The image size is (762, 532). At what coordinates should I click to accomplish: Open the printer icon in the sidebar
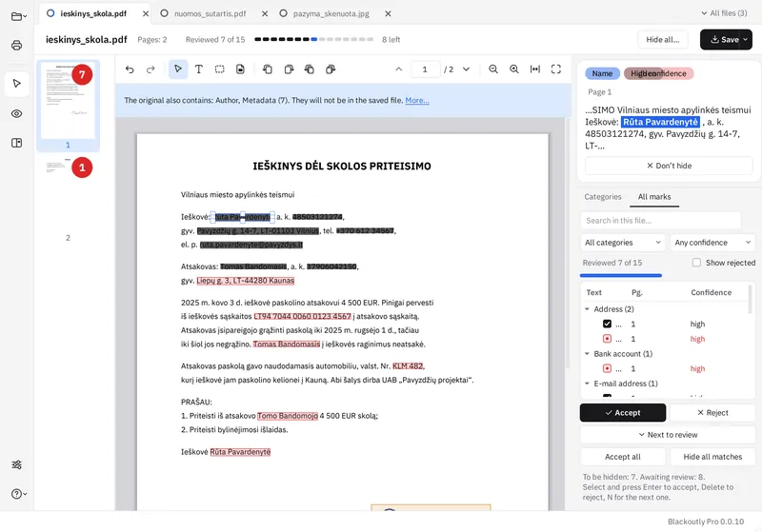(x=16, y=46)
